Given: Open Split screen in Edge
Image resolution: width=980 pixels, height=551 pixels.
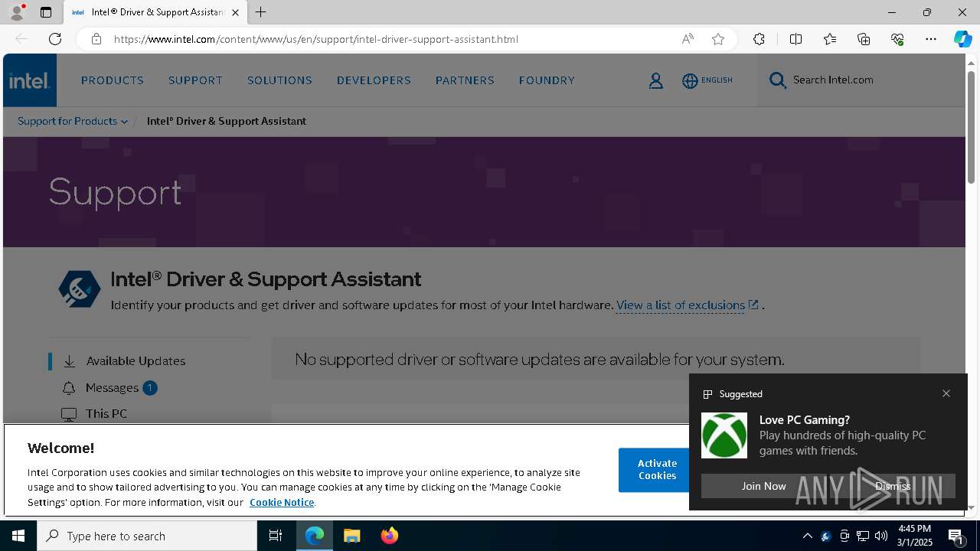Looking at the screenshot, I should (795, 39).
